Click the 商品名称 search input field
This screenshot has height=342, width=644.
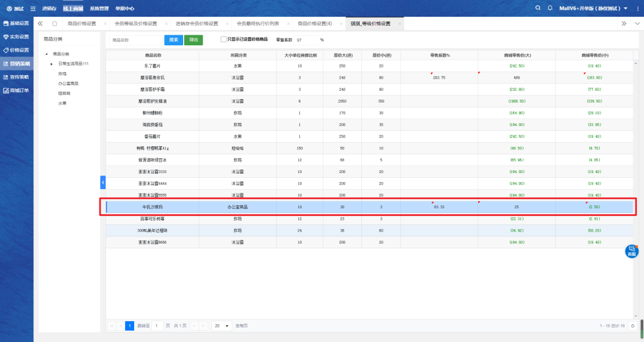click(135, 40)
